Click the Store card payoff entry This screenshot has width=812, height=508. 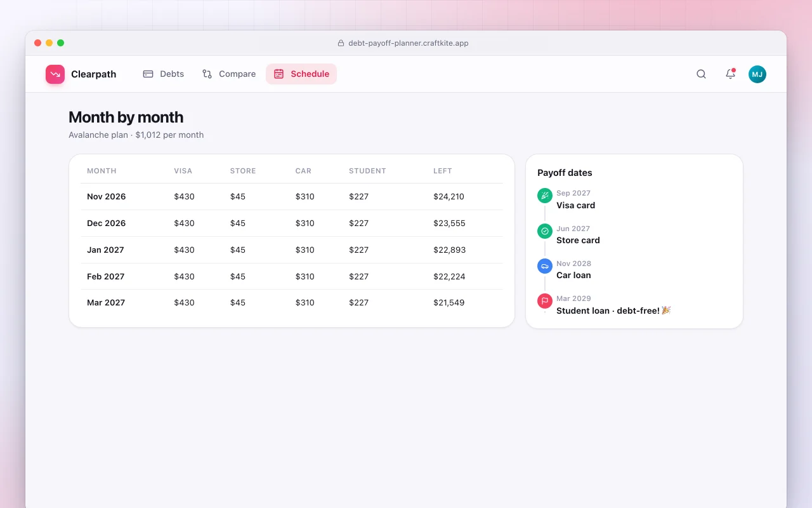578,241
